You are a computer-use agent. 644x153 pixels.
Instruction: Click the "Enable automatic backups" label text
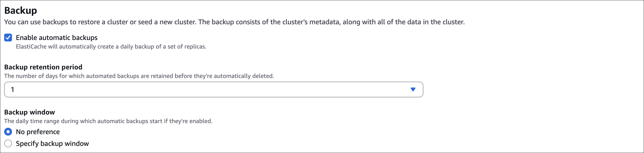57,38
